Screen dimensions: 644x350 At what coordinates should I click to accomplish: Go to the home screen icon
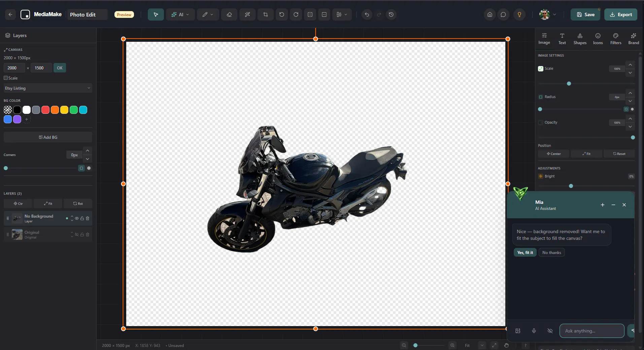(x=490, y=14)
